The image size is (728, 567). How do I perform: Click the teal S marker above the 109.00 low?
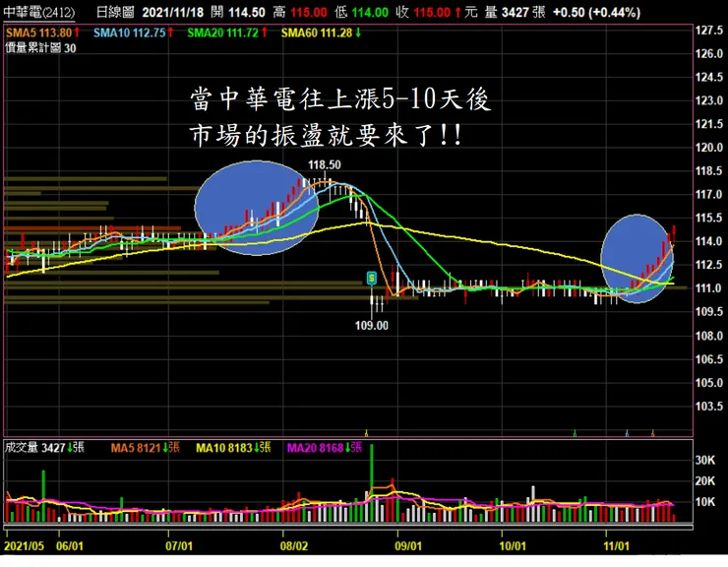pos(372,278)
